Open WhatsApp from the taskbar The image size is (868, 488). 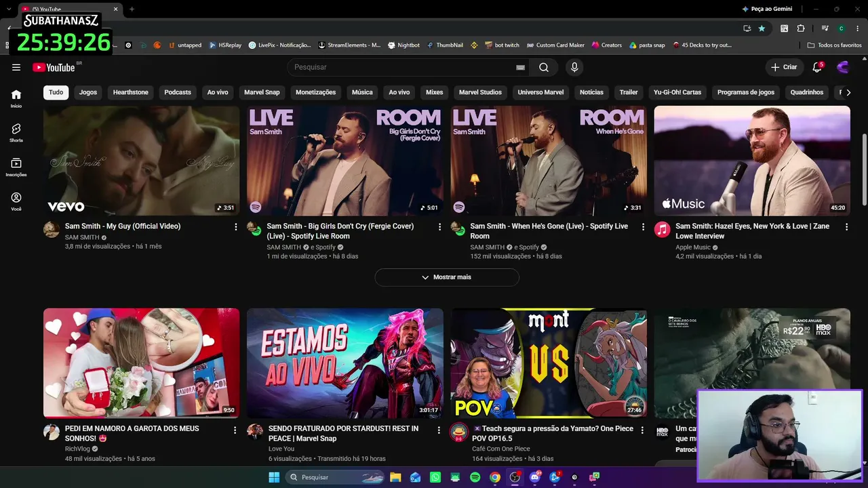click(x=435, y=477)
